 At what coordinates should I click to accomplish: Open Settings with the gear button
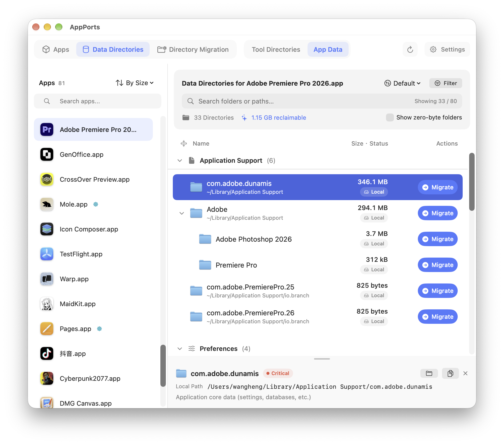(447, 50)
